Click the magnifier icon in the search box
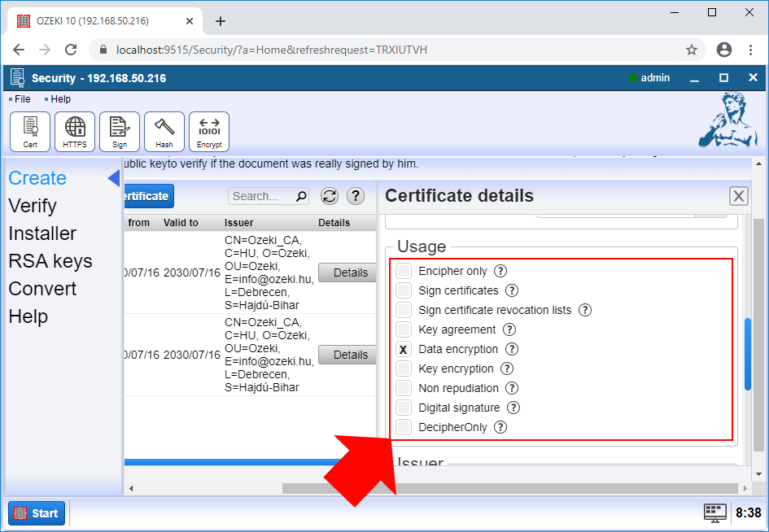This screenshot has width=769, height=532. pos(301,196)
